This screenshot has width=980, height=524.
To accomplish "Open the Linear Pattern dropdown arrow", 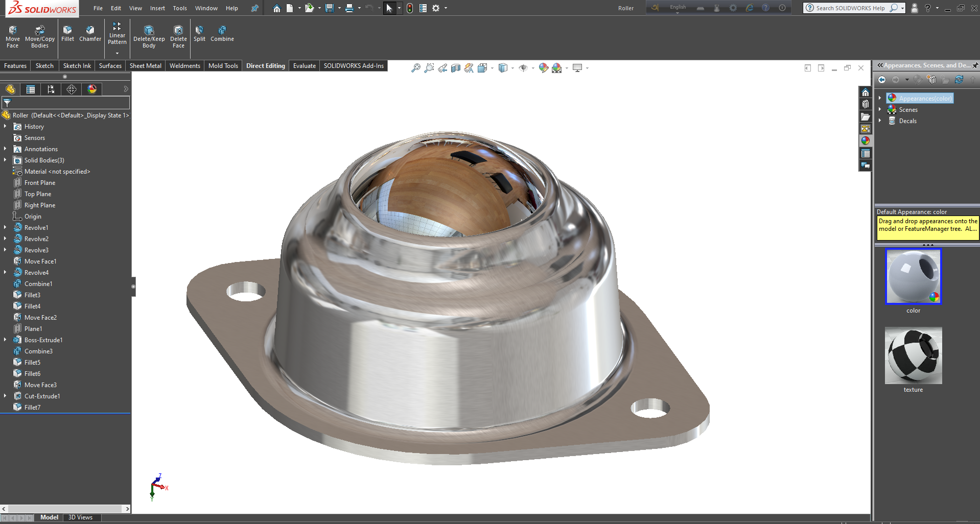I will (x=117, y=53).
